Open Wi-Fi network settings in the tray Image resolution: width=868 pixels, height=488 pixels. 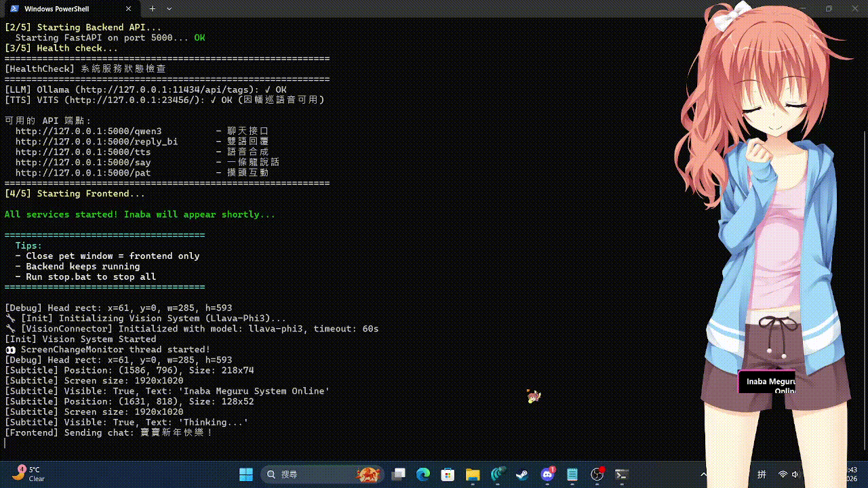pos(783,474)
